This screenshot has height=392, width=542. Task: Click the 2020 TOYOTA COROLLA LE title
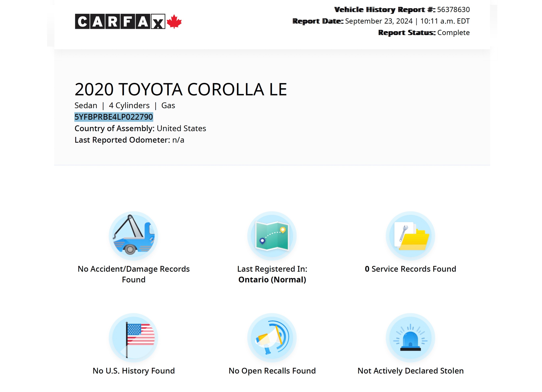point(181,89)
